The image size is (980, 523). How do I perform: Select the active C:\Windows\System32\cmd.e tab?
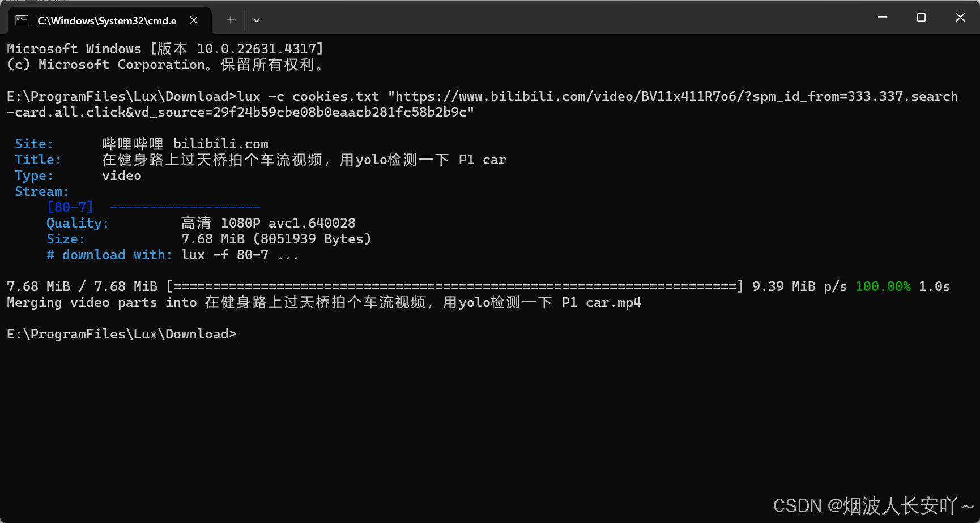point(108,20)
